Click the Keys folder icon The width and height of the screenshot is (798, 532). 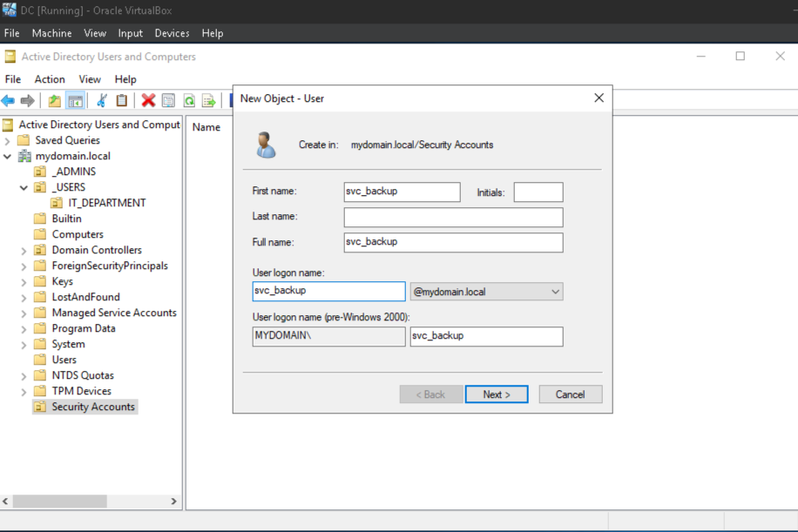click(40, 281)
